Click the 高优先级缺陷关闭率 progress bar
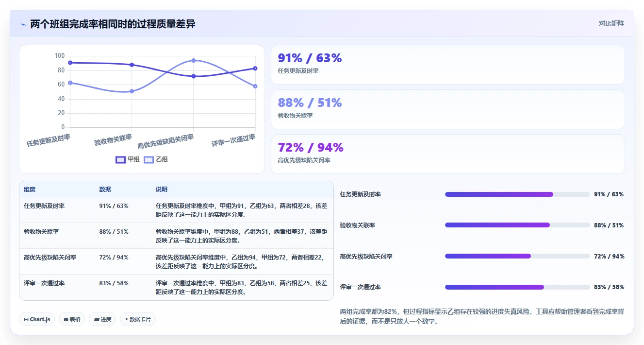644x345 pixels. pyautogui.click(x=517, y=256)
